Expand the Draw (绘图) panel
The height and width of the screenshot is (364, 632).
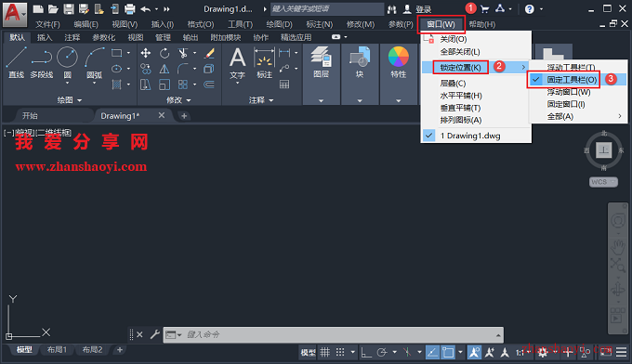[x=70, y=100]
